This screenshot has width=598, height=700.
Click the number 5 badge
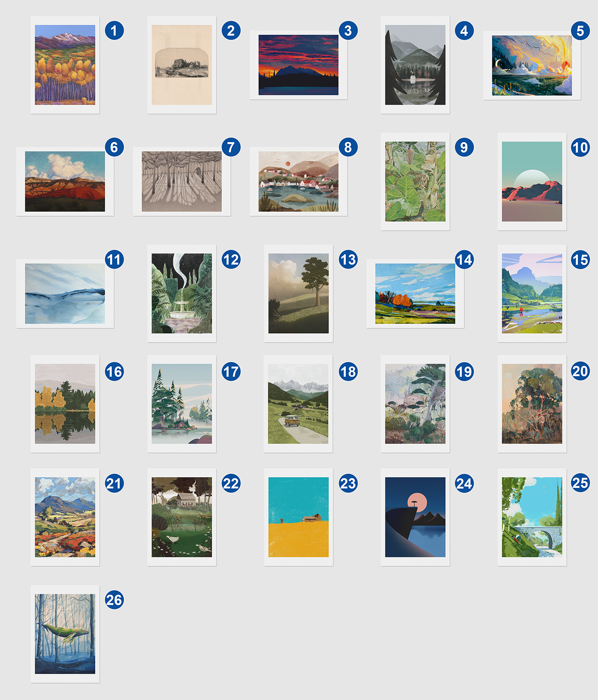(x=580, y=31)
